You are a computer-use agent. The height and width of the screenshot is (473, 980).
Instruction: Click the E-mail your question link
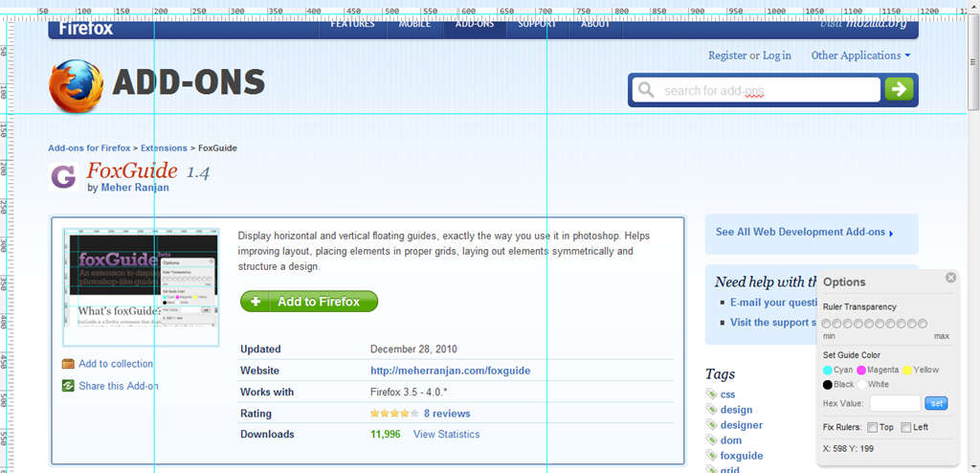tap(773, 303)
